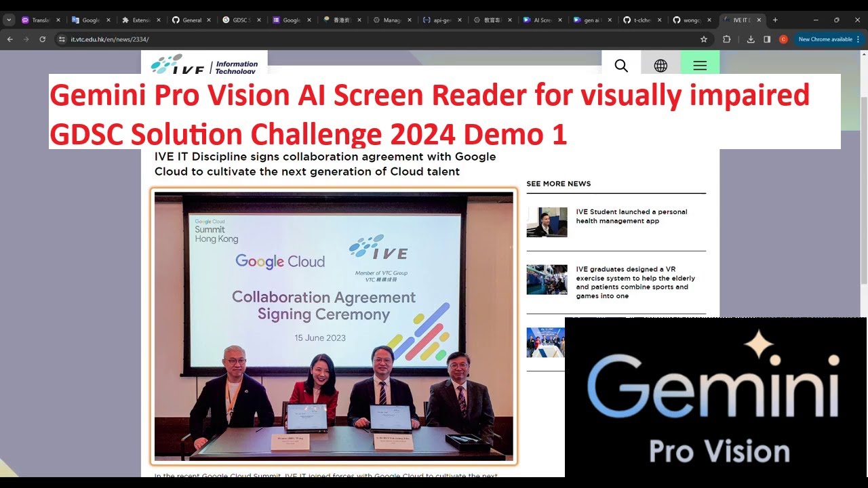The height and width of the screenshot is (488, 868).
Task: Open the VR exercise system news link
Action: tap(635, 283)
